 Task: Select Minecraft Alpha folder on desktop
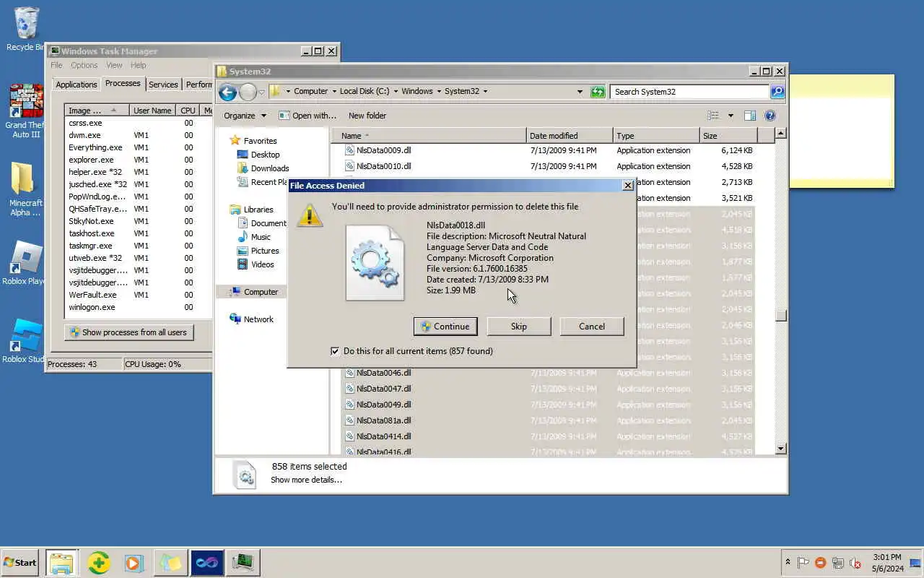coord(25,189)
